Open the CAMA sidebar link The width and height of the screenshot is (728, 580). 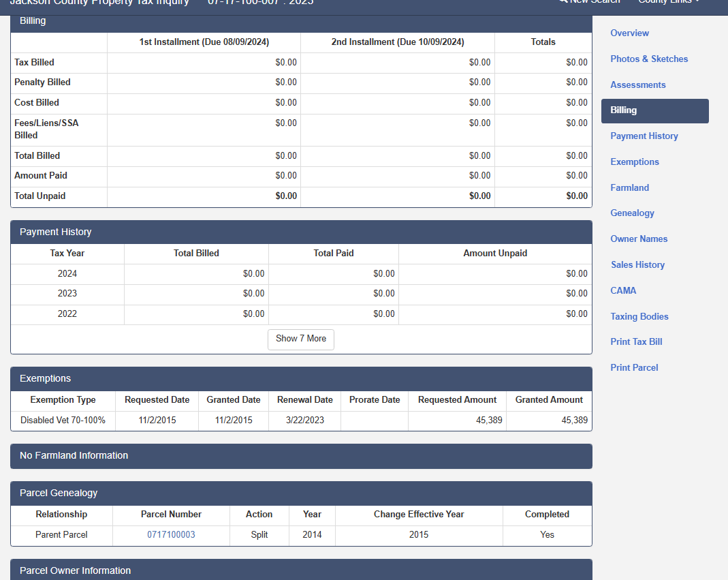(623, 291)
